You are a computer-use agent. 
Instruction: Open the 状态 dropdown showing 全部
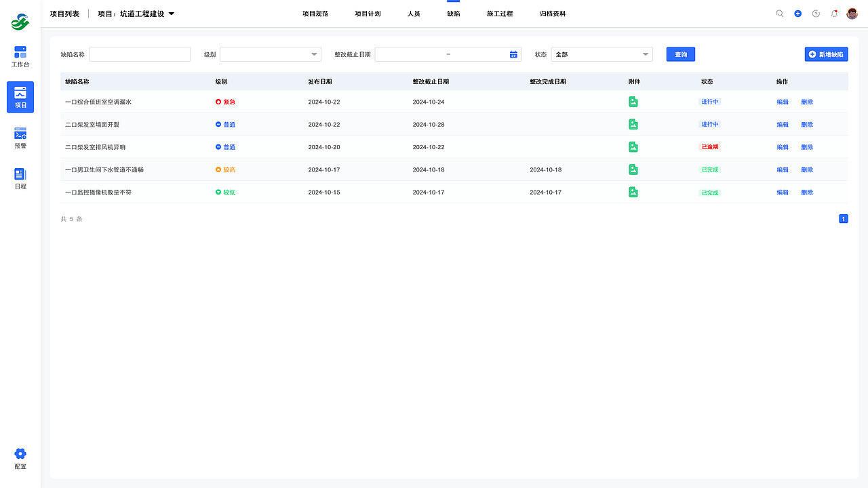(x=601, y=54)
